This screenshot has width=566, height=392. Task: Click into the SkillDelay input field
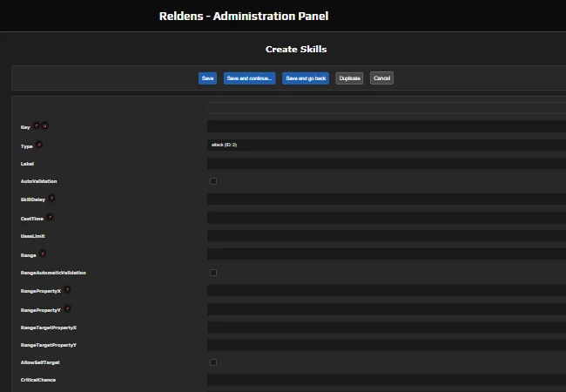(x=387, y=199)
